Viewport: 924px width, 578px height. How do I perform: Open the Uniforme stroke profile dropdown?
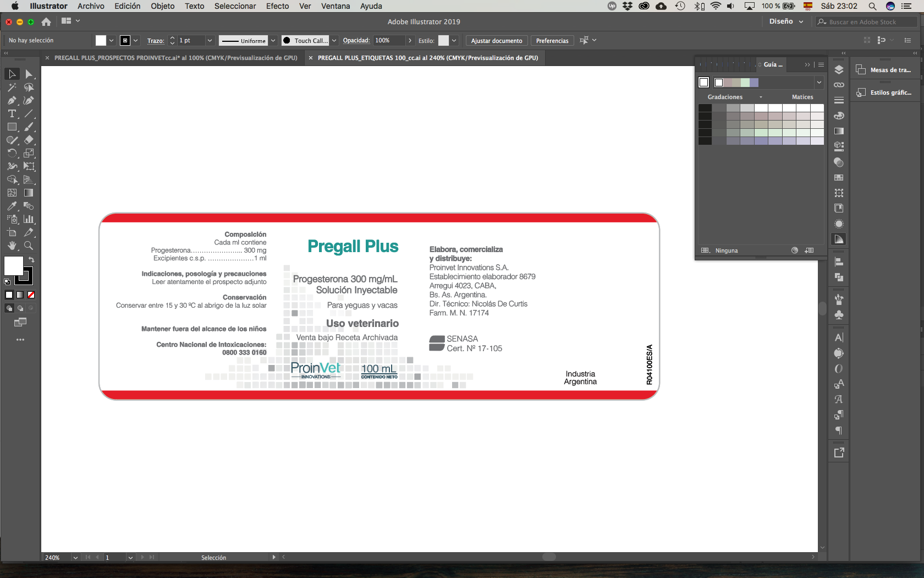[x=273, y=40]
